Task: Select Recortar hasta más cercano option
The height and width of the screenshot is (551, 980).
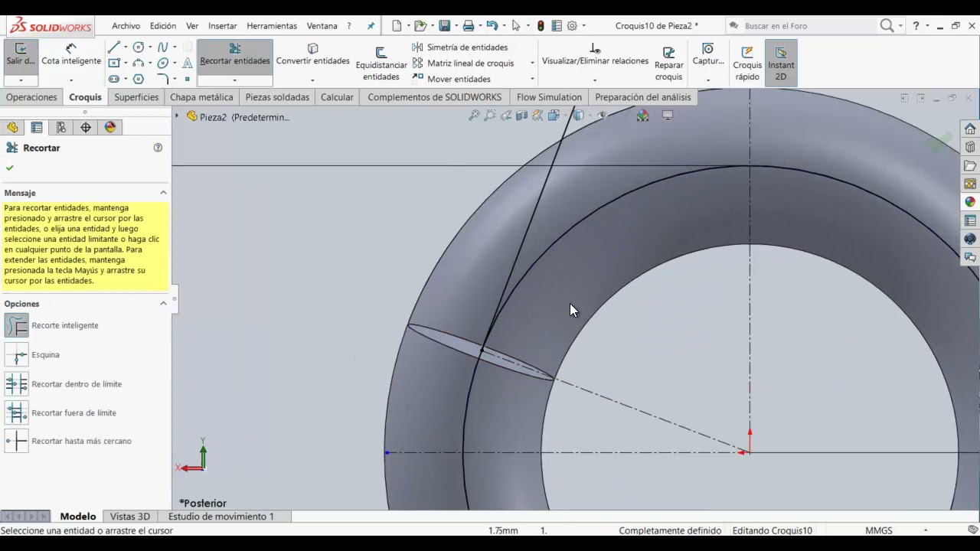Action: coord(17,441)
